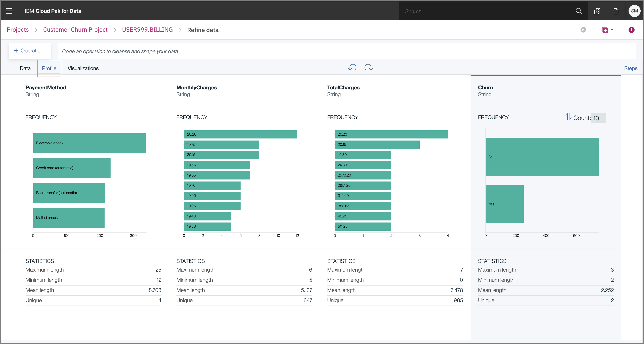Switch to the Data tab
644x344 pixels.
25,68
